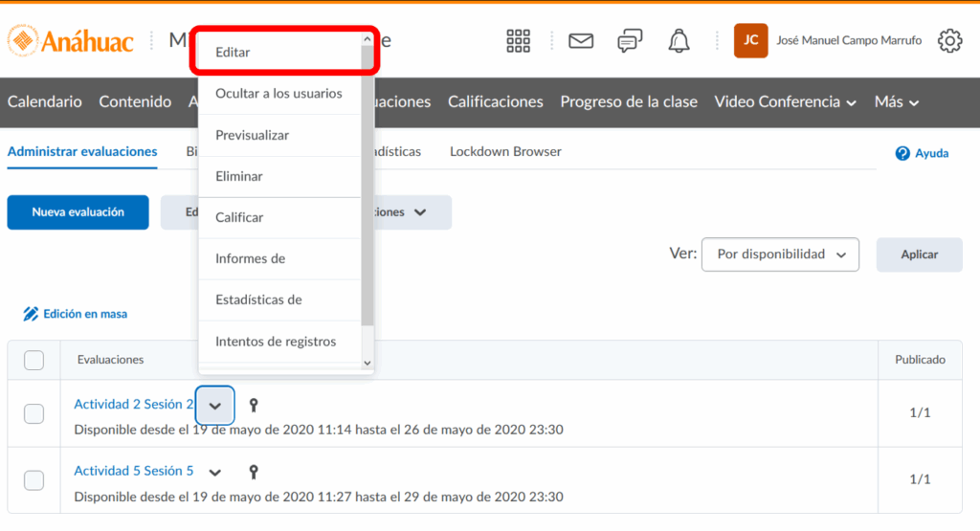
Task: Open the 'Por disponibilidad' view dropdown
Action: (x=780, y=254)
